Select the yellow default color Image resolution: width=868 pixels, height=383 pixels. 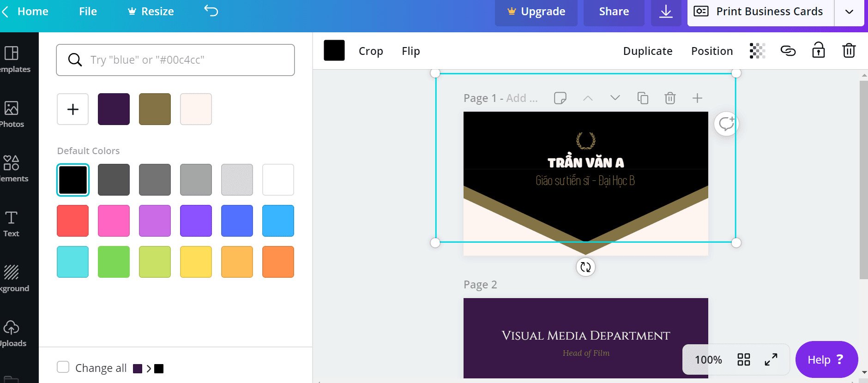[196, 262]
